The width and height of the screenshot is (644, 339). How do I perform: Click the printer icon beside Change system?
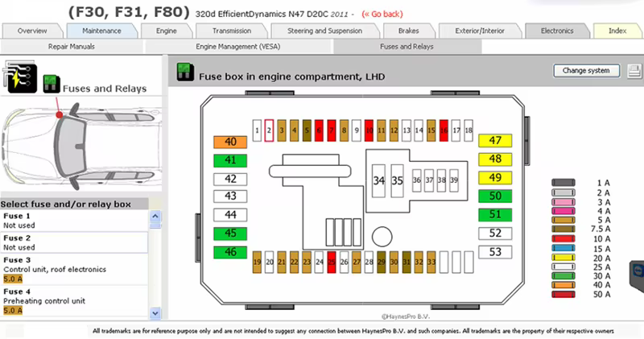634,71
